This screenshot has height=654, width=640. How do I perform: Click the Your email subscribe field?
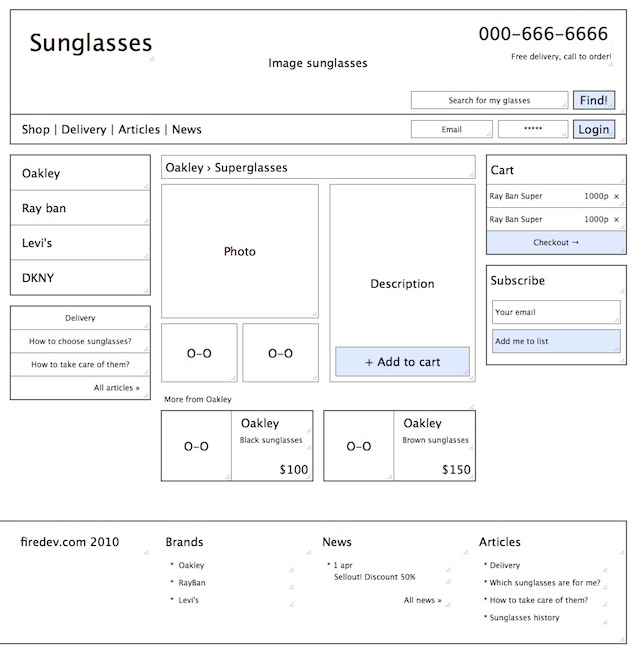pos(556,312)
